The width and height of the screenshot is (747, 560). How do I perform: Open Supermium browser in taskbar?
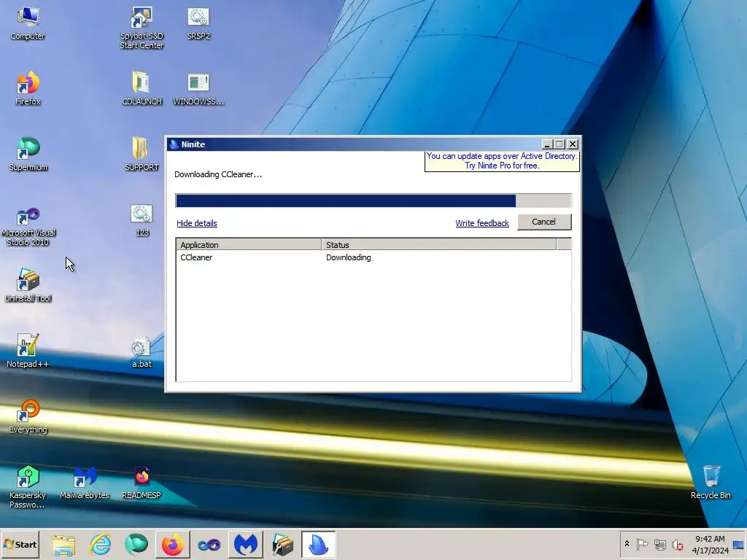136,545
